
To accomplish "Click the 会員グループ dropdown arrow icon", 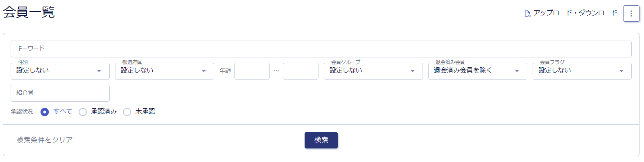I will tap(412, 71).
